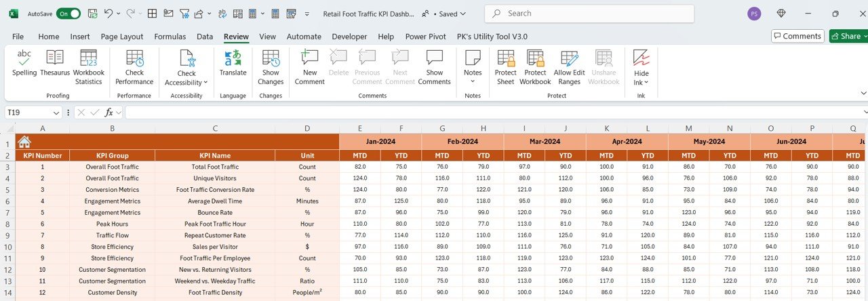
Task: Expand the Hide Ink dropdown arrow
Action: pyautogui.click(x=646, y=83)
